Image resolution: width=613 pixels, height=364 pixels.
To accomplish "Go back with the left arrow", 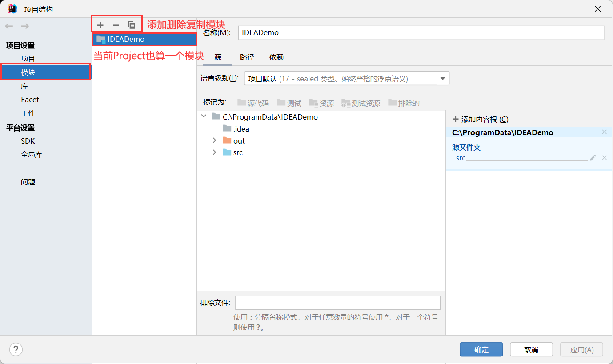I will [x=10, y=26].
